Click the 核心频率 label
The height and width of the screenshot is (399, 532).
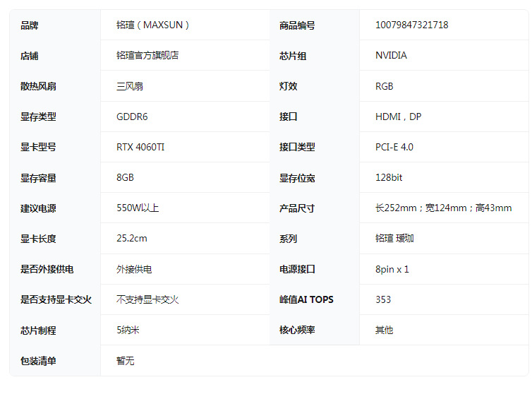pos(297,330)
